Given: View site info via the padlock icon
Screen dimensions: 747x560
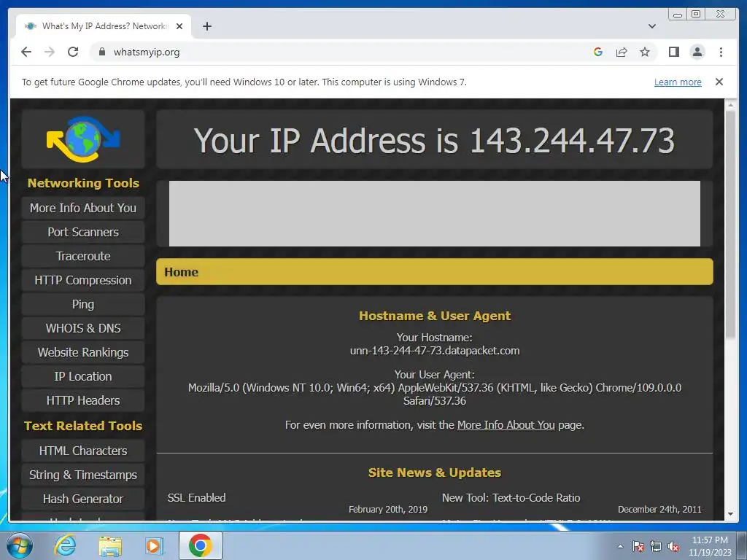Looking at the screenshot, I should [x=101, y=52].
